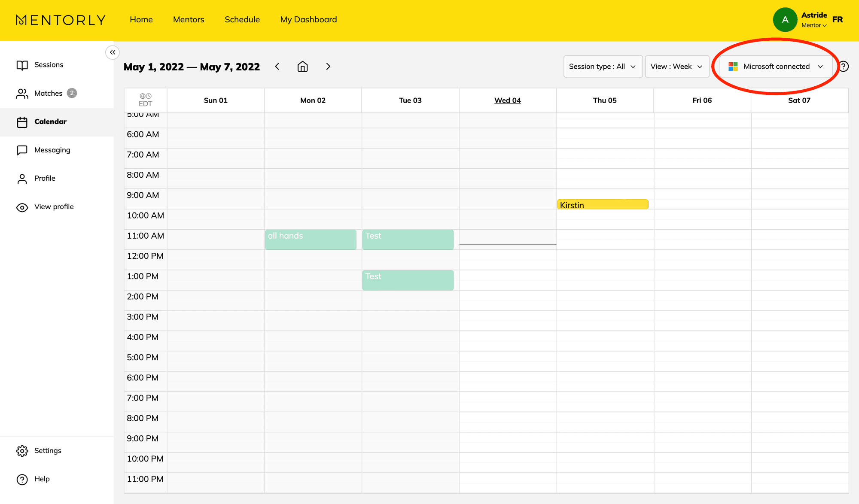Expand the Session type dropdown

tap(603, 67)
